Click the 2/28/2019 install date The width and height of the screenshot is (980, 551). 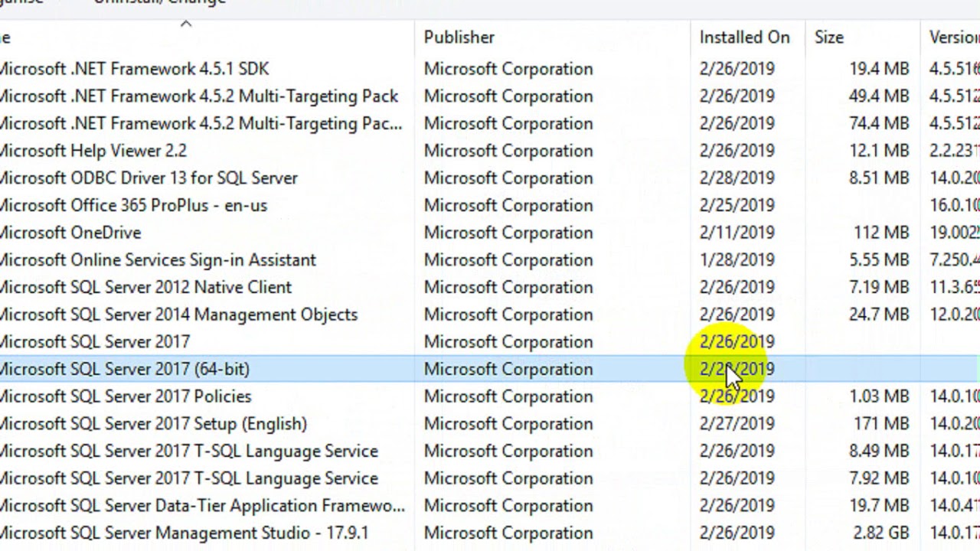(737, 178)
